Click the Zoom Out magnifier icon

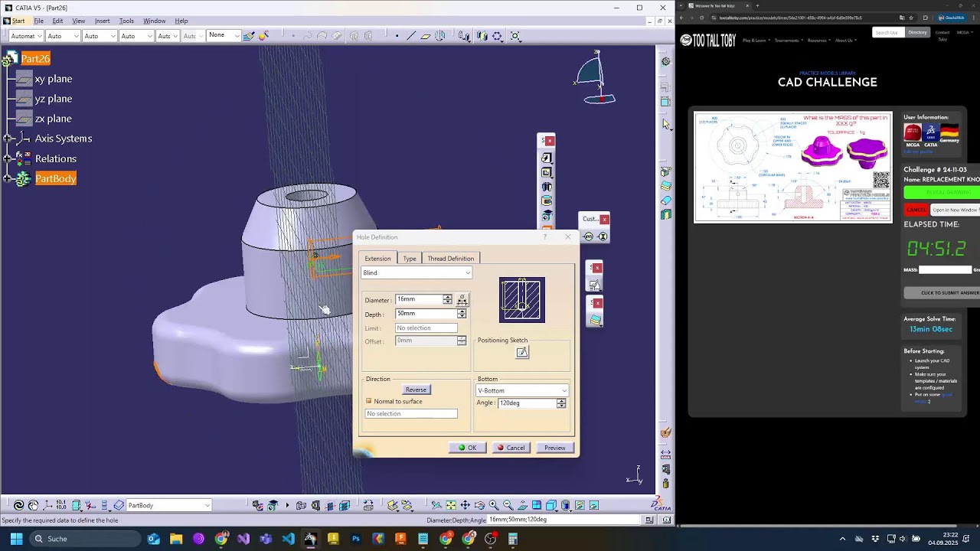point(508,505)
